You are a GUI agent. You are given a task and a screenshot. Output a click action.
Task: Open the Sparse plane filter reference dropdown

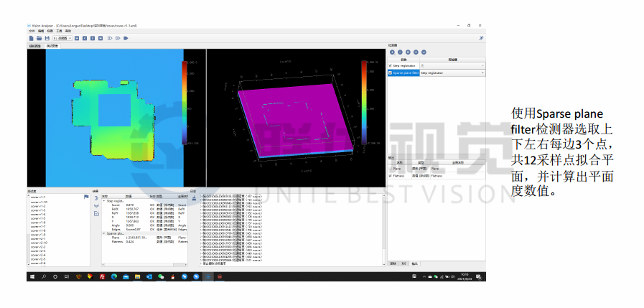(482, 73)
